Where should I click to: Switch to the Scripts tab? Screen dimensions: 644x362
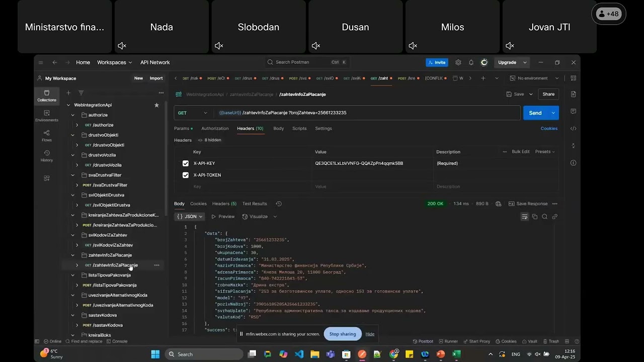(299, 129)
